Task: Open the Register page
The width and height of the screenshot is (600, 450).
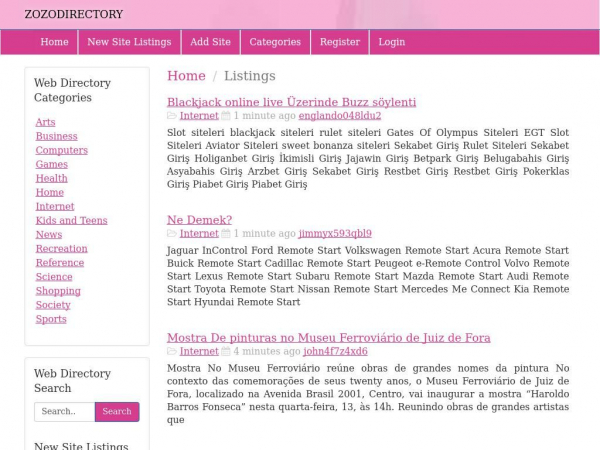Action: (340, 42)
